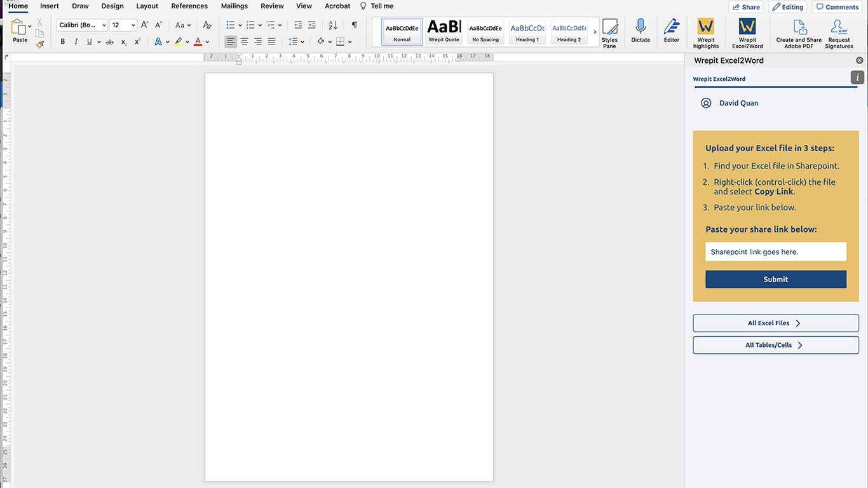Screen dimensions: 868x488
Task: Center align the paragraph
Action: [244, 42]
